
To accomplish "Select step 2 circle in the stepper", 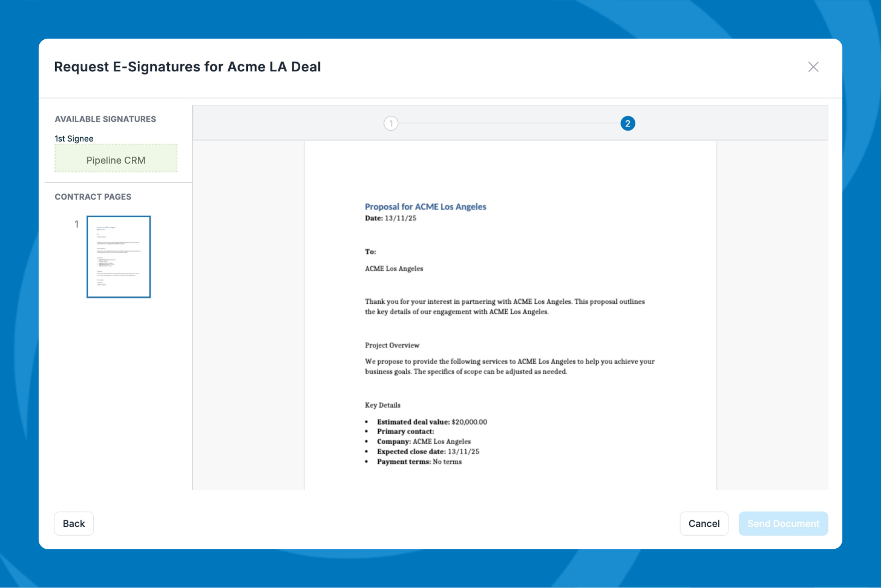I will click(x=627, y=124).
